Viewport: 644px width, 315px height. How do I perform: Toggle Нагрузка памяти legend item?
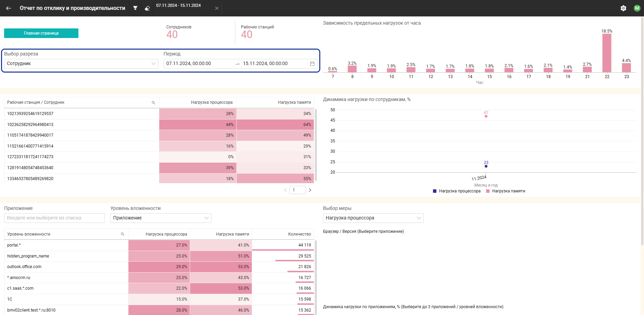click(506, 191)
